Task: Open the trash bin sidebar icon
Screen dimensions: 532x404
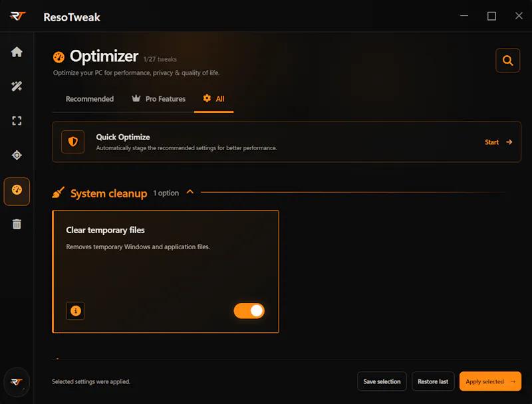Action: tap(17, 224)
